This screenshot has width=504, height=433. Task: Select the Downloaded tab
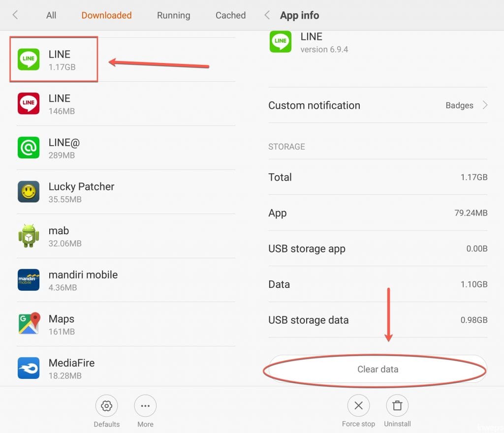[106, 15]
